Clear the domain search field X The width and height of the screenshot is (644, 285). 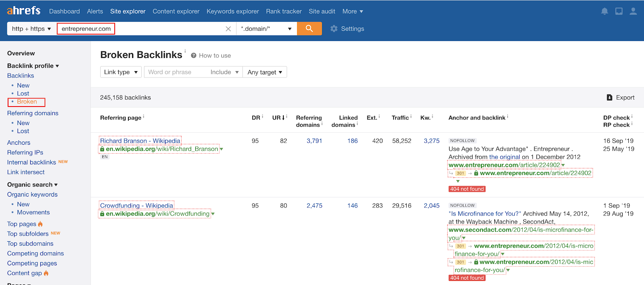point(228,29)
